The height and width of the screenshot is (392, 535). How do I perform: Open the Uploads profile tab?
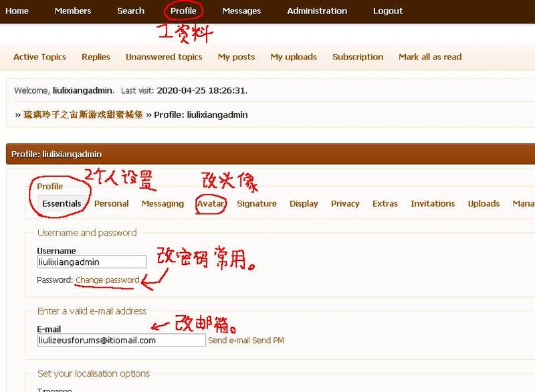click(x=484, y=203)
